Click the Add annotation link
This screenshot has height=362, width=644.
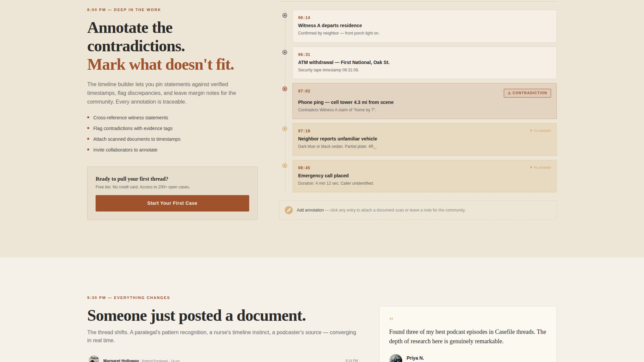310,210
